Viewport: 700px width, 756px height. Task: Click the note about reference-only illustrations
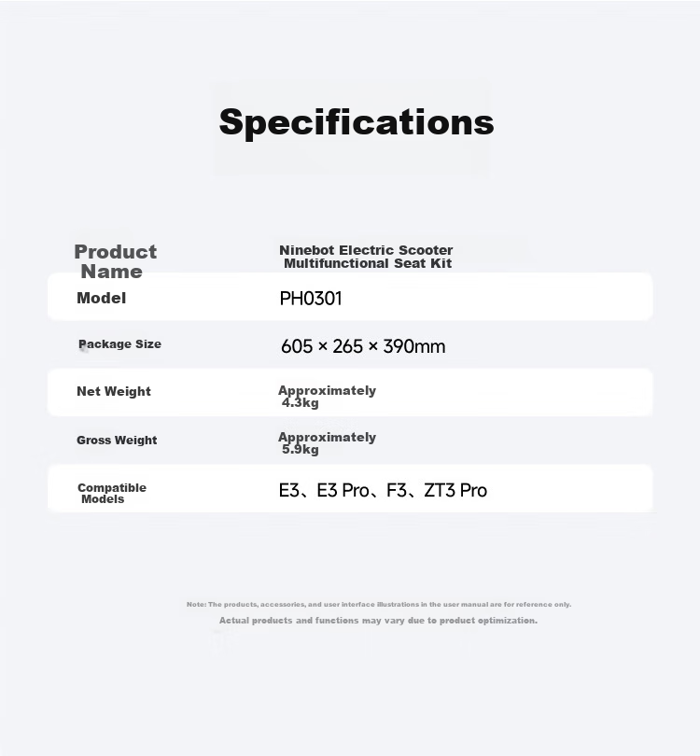379,604
